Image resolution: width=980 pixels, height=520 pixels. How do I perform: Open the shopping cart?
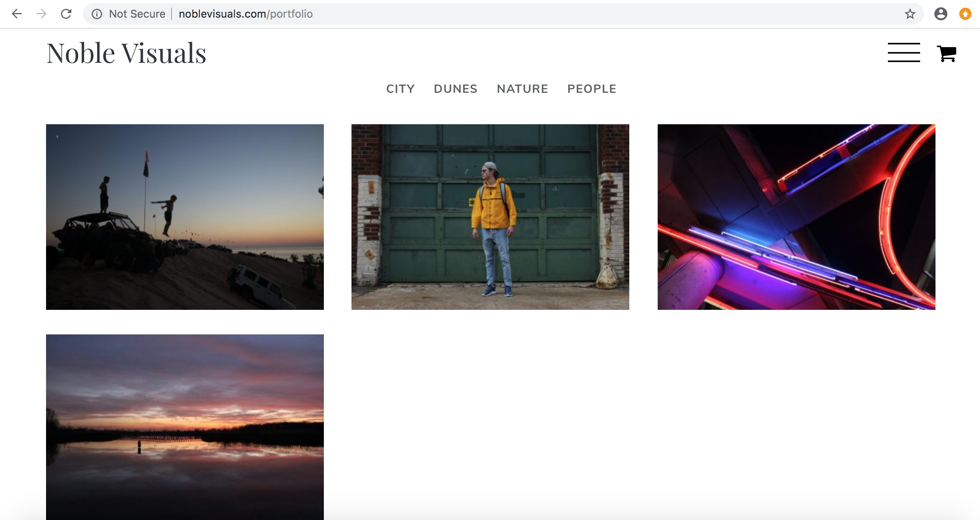coord(946,53)
